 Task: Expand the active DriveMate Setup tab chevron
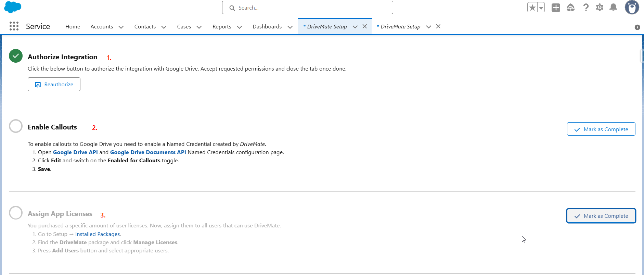click(355, 27)
